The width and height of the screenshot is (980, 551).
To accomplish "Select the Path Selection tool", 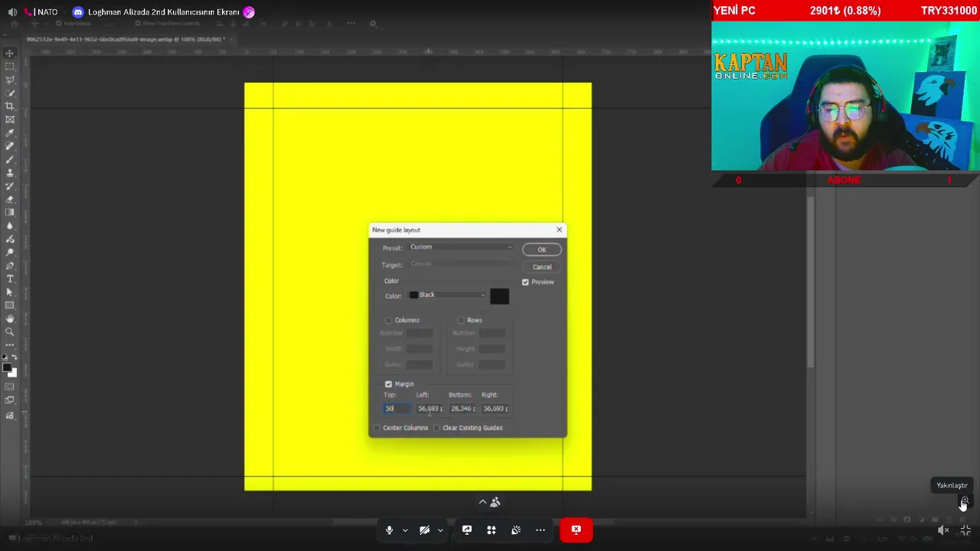I will (x=10, y=292).
